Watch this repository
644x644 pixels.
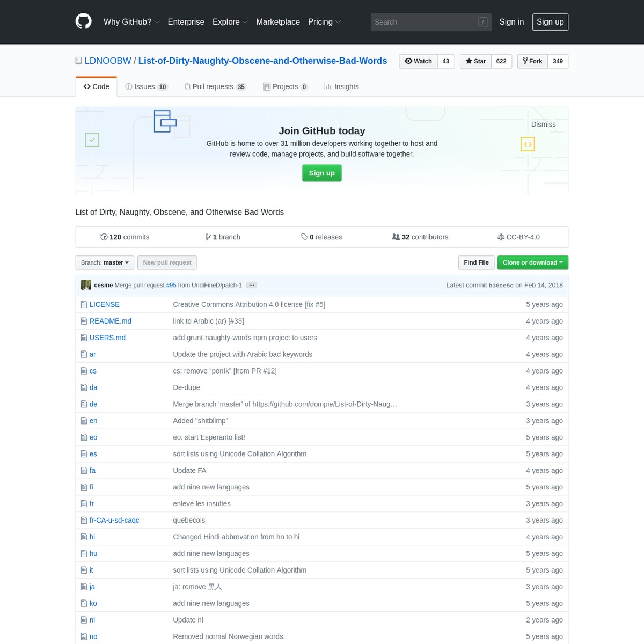(x=419, y=61)
